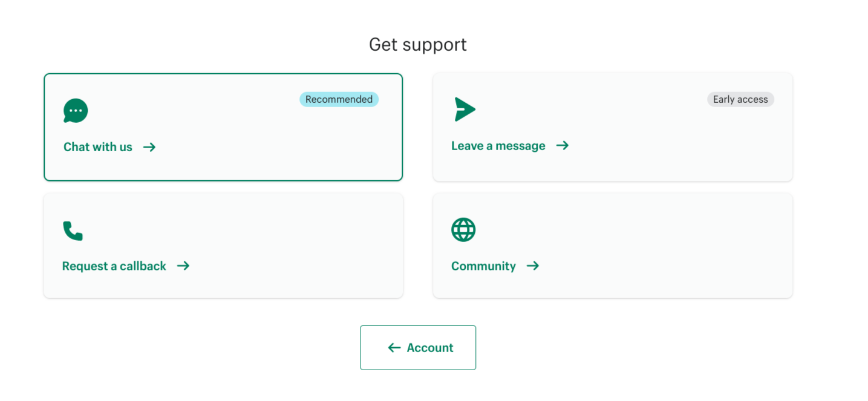Click blank area of Request a callback card
This screenshot has width=868, height=401.
point(290,242)
